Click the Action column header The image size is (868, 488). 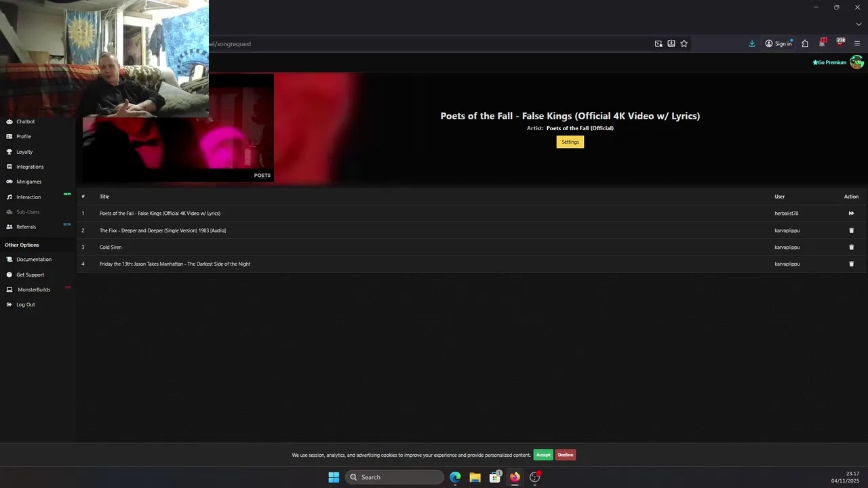pos(851,197)
